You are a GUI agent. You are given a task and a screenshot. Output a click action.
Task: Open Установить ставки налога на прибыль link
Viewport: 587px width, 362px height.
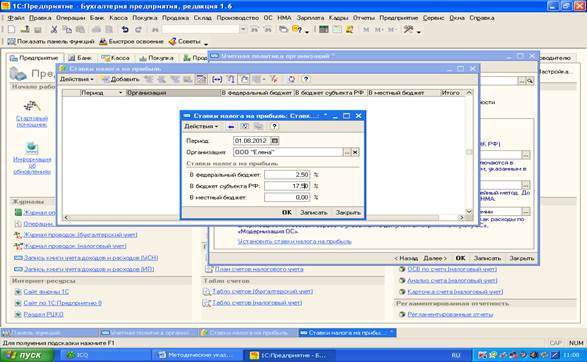(294, 241)
